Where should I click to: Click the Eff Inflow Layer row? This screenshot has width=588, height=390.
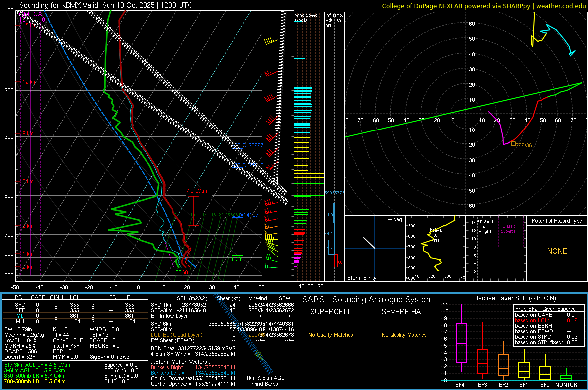[222, 316]
